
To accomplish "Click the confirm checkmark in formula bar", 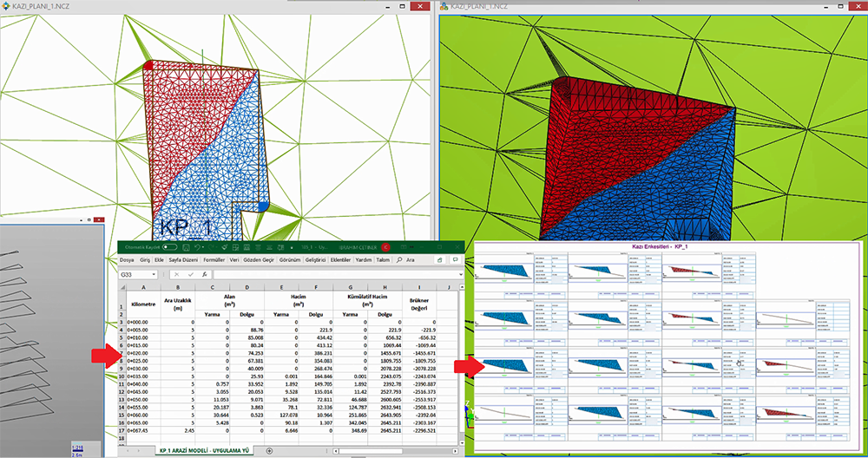I will 190,274.
